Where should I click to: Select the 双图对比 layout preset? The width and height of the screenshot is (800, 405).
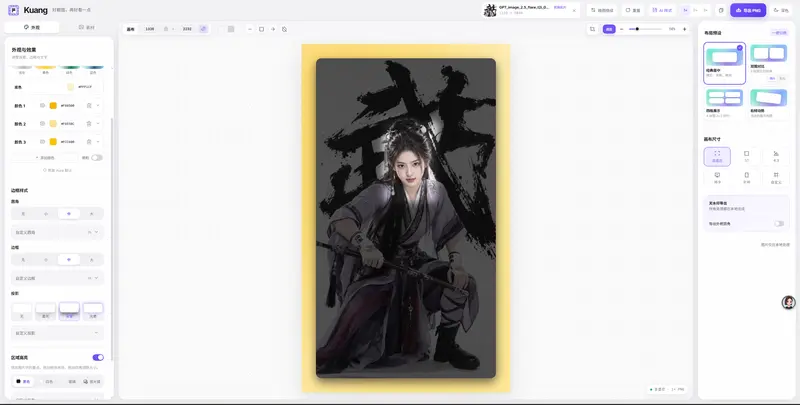[768, 63]
